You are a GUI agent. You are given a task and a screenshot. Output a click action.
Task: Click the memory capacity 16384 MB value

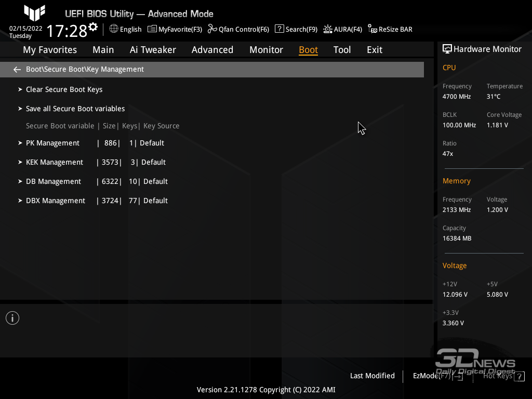(x=457, y=238)
